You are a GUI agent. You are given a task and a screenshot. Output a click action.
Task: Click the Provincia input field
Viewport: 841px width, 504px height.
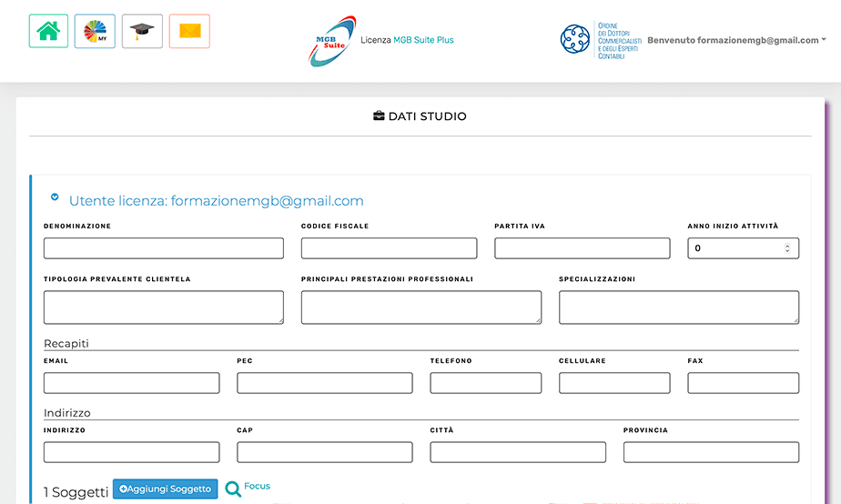711,452
